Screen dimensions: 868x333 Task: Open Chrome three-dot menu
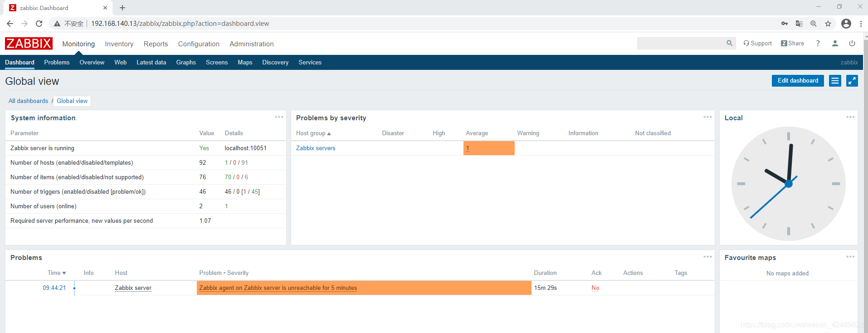(861, 24)
